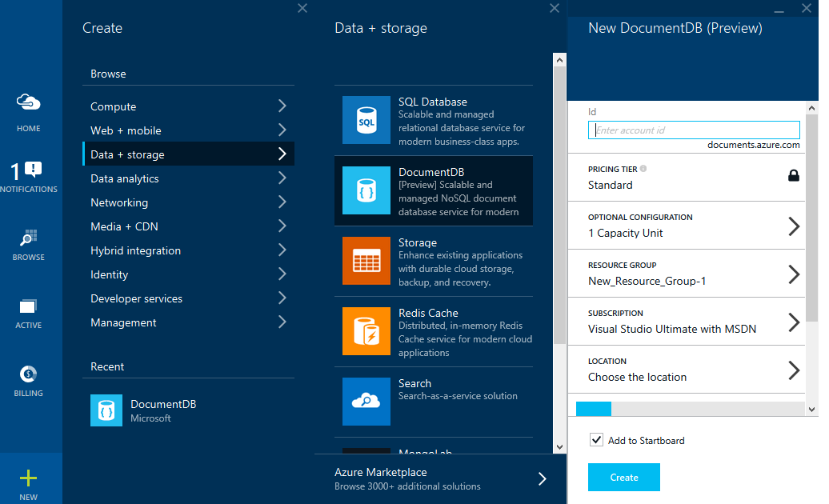Click the DocumentDB form scroll up arrow
The width and height of the screenshot is (829, 504).
[x=812, y=108]
